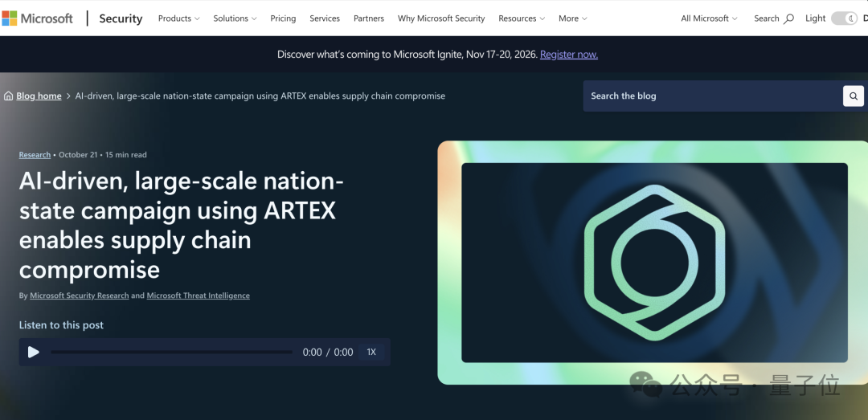Change playback speed with 1X button
The image size is (868, 420).
pos(371,352)
